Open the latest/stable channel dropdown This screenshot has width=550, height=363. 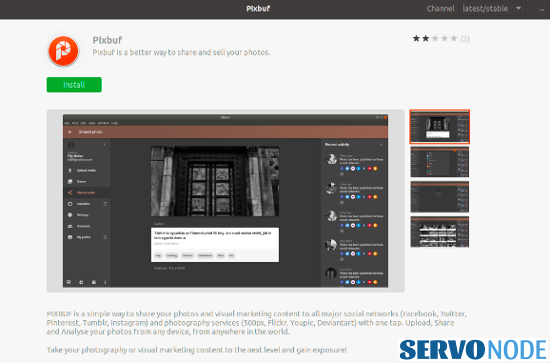[x=492, y=8]
